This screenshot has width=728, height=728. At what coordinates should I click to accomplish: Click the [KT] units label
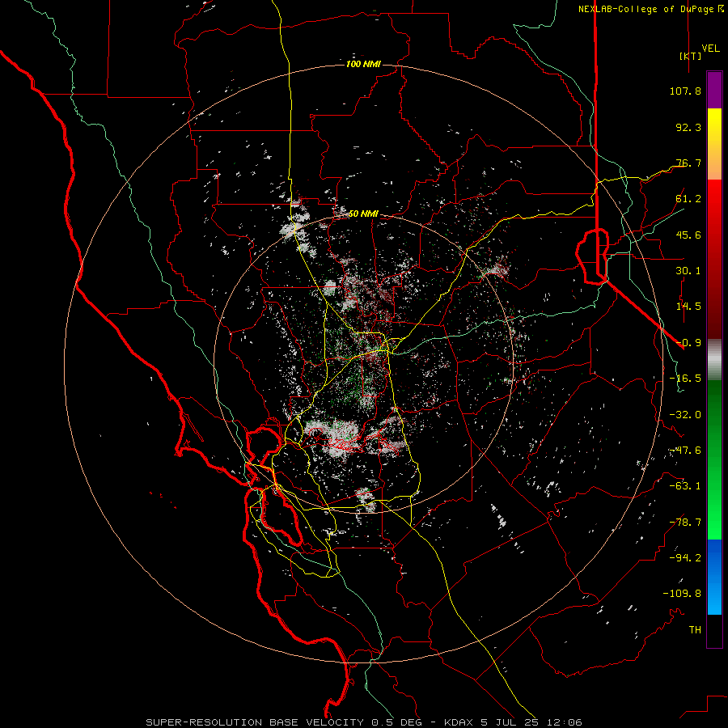[690, 56]
